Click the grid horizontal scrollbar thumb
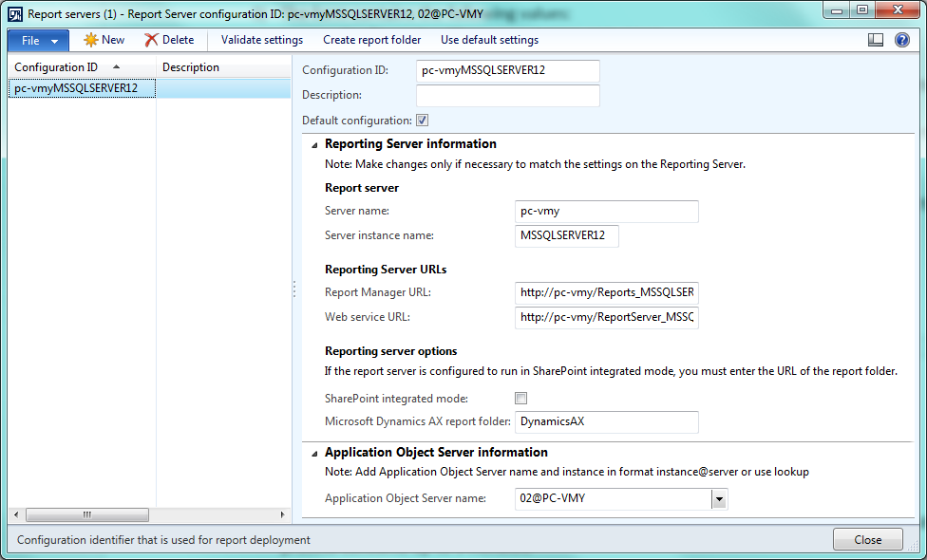Screen dimensions: 927x560 point(87,514)
